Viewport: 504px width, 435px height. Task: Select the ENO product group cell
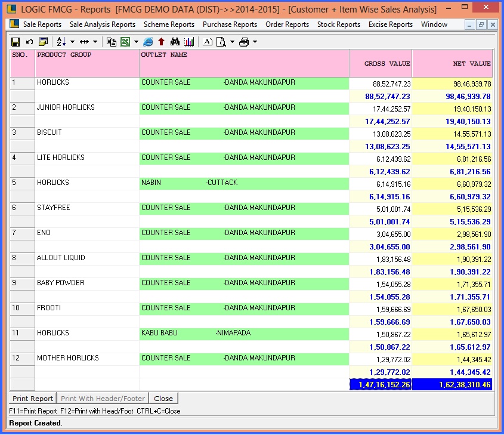(87, 233)
